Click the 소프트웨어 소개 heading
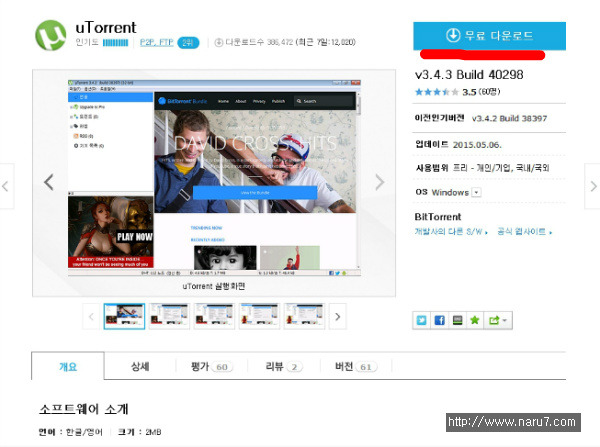Image resolution: width=600 pixels, height=447 pixels. [x=84, y=409]
